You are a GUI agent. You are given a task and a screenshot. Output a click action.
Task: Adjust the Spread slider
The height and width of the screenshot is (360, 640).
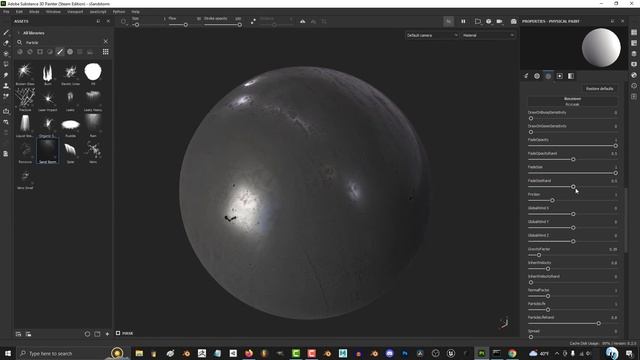tap(572, 337)
